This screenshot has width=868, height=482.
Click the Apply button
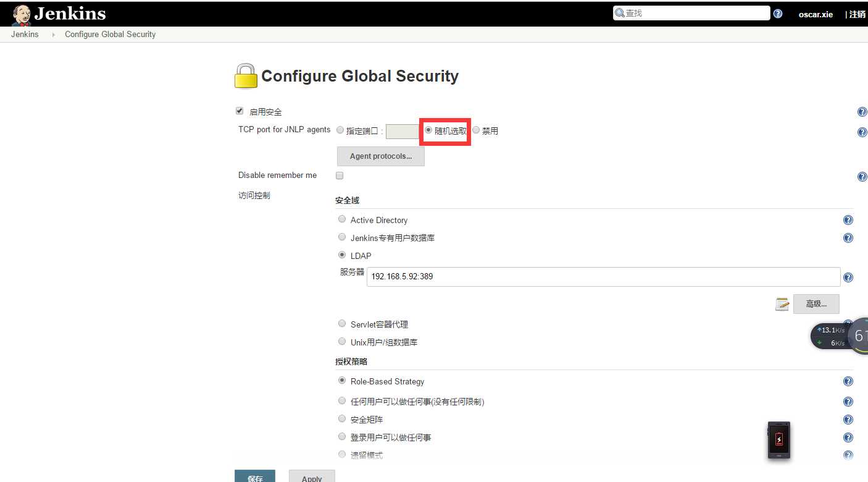point(312,476)
